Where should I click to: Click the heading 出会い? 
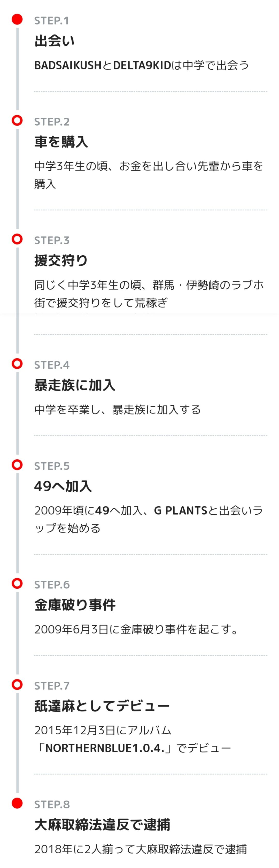(x=54, y=41)
